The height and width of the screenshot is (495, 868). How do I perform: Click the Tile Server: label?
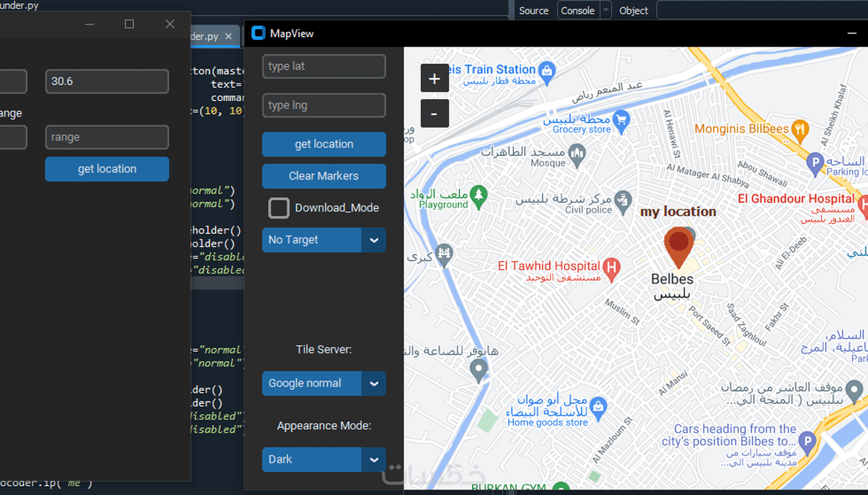click(x=324, y=350)
